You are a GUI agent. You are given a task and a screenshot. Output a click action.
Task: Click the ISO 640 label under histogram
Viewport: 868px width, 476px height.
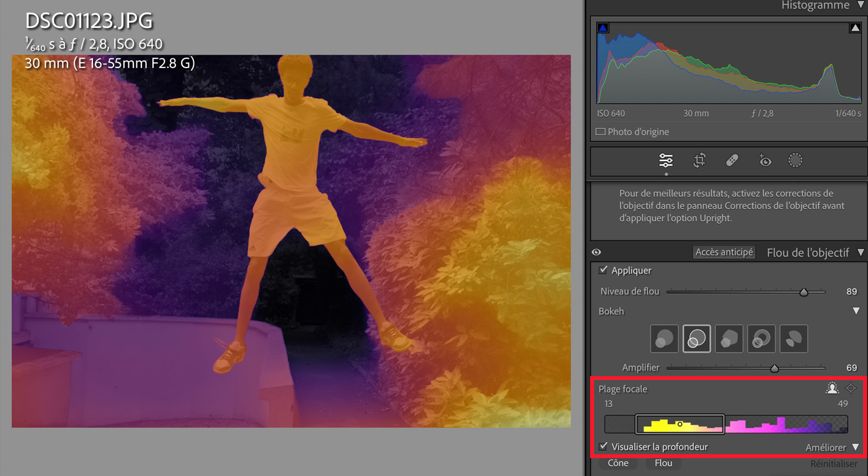point(611,113)
